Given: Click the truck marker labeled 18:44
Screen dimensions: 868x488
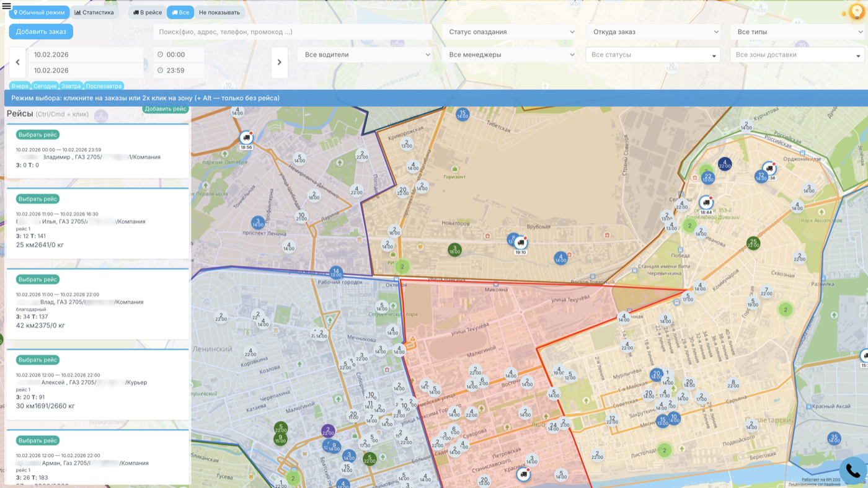Looking at the screenshot, I should tap(706, 203).
